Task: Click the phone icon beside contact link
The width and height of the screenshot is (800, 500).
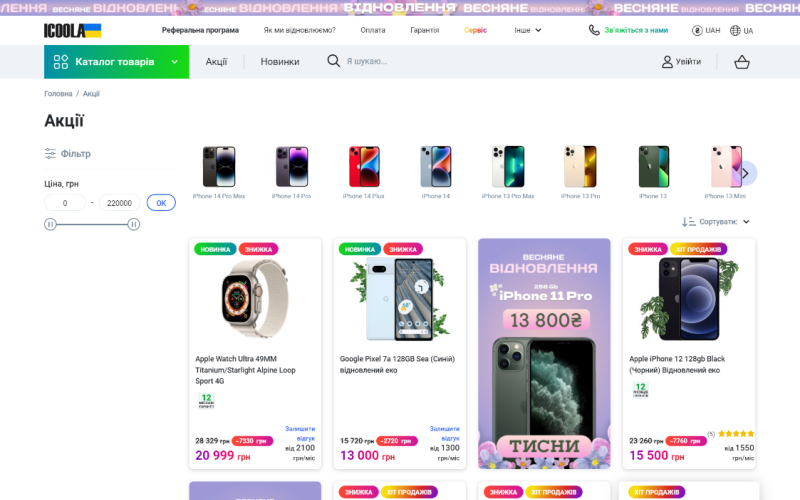Action: pyautogui.click(x=594, y=30)
